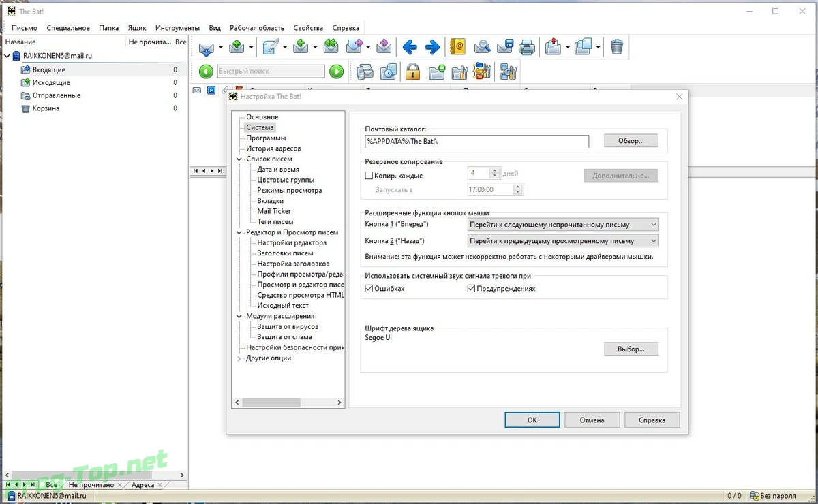818x504 pixels.
Task: Click the Copy to folder icon
Action: coord(583,47)
